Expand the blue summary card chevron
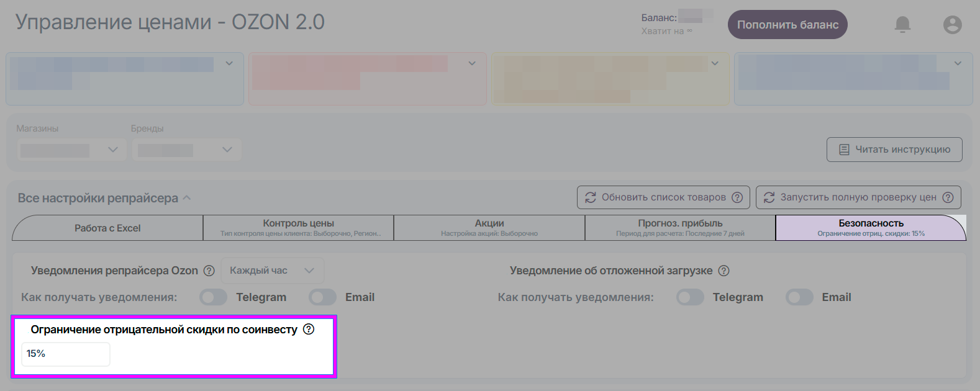The image size is (980, 391). [229, 63]
